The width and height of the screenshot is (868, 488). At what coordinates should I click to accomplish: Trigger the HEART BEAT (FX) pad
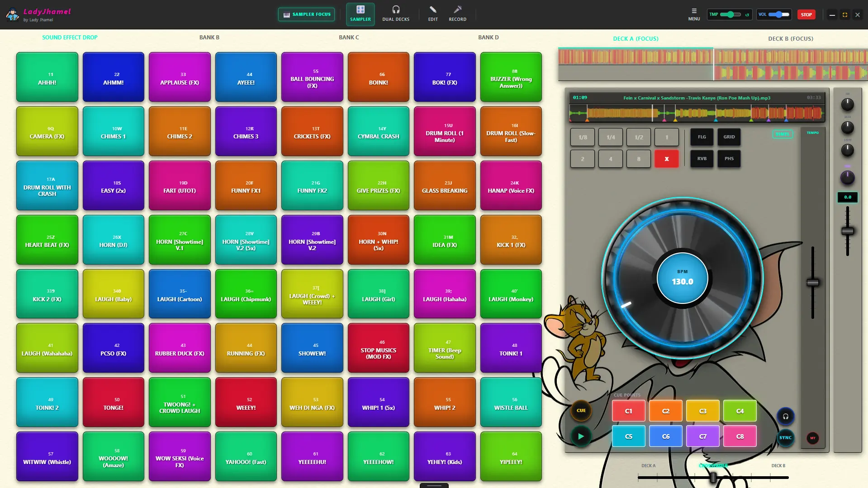(x=47, y=240)
